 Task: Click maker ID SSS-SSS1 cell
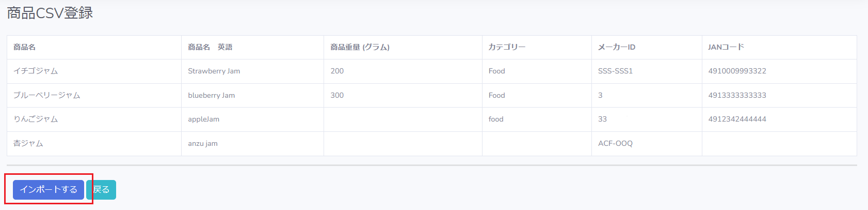click(x=615, y=71)
